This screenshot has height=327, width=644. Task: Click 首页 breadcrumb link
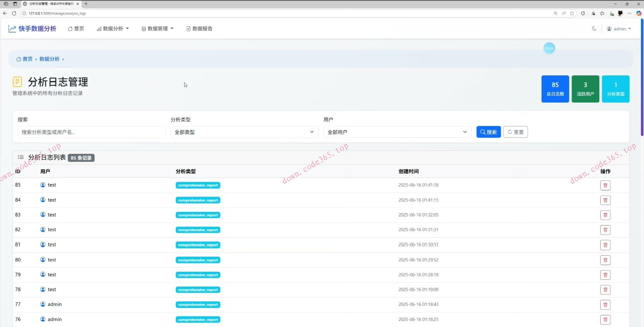tap(24, 59)
